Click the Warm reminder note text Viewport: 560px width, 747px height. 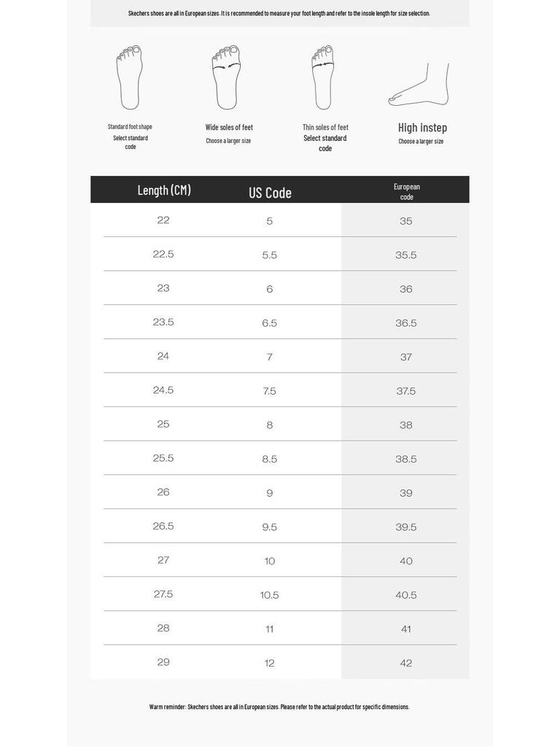[x=279, y=706]
